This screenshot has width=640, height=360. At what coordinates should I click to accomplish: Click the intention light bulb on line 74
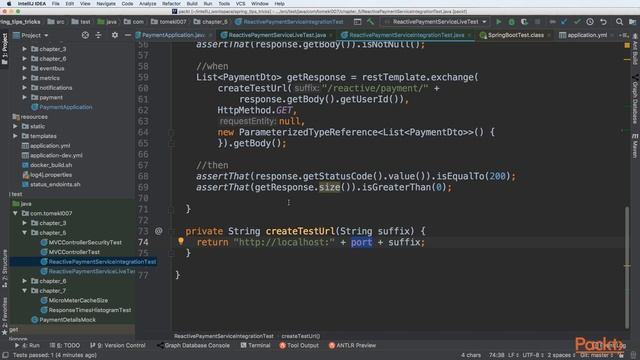tap(181, 241)
